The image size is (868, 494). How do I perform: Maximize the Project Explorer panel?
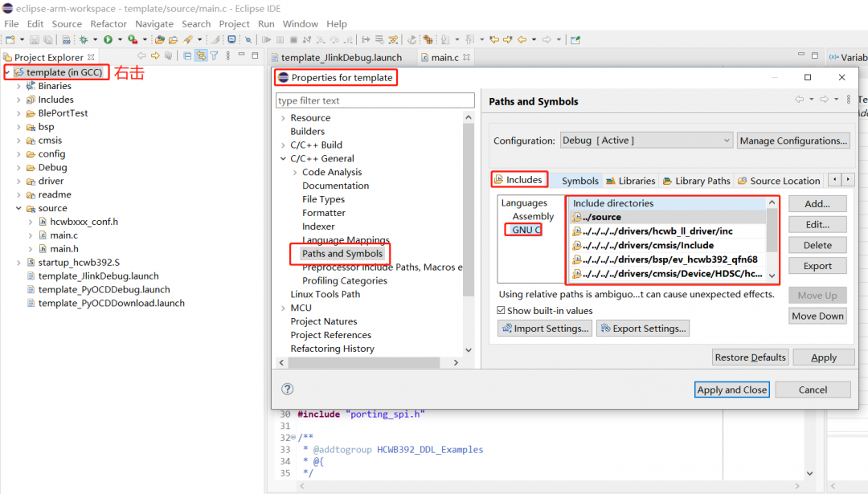[256, 55]
